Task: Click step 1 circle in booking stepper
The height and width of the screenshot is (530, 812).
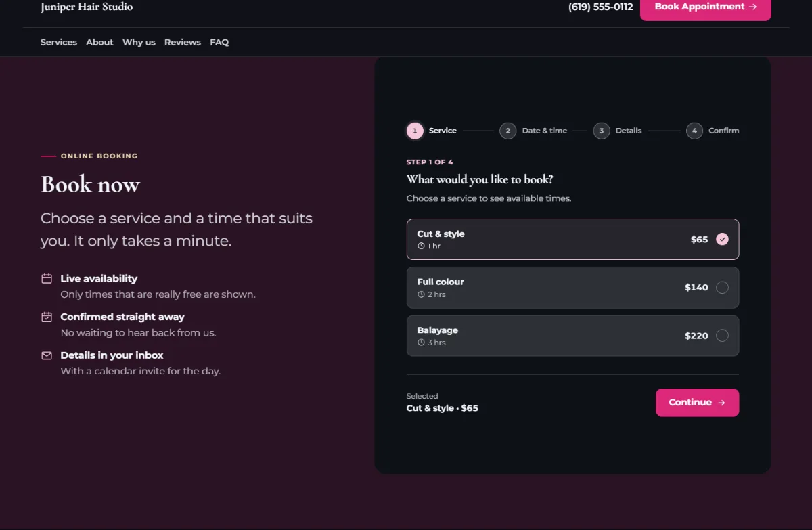Action: click(x=415, y=131)
